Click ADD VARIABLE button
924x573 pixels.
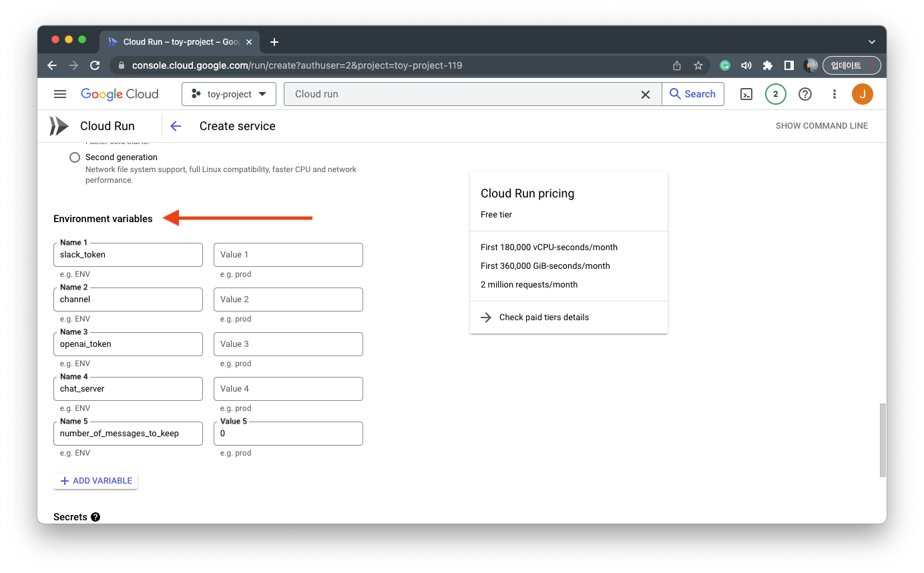tap(96, 481)
